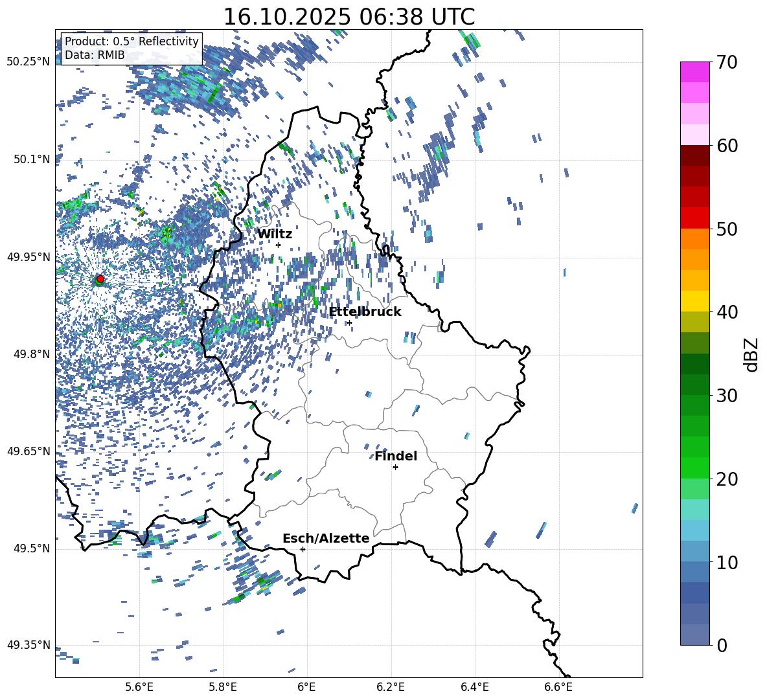Click the 6°E longitude label
Screen dimensions: 767x700
(306, 687)
